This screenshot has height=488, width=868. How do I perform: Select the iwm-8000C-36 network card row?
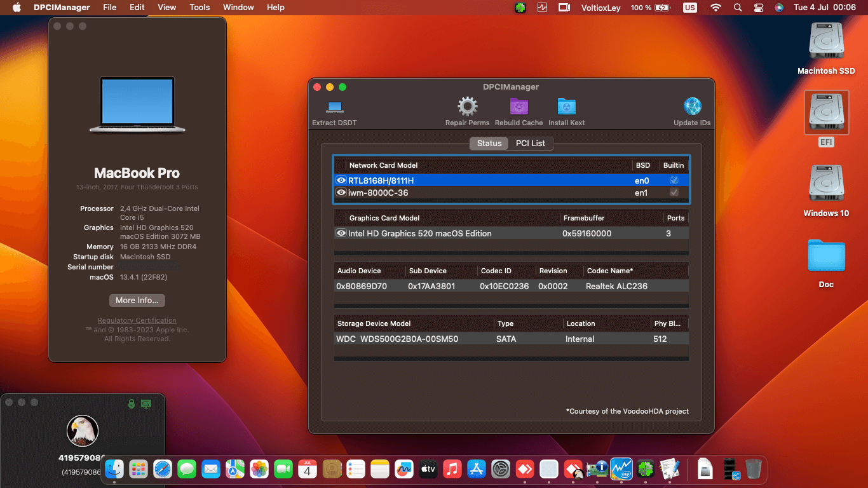(x=512, y=193)
